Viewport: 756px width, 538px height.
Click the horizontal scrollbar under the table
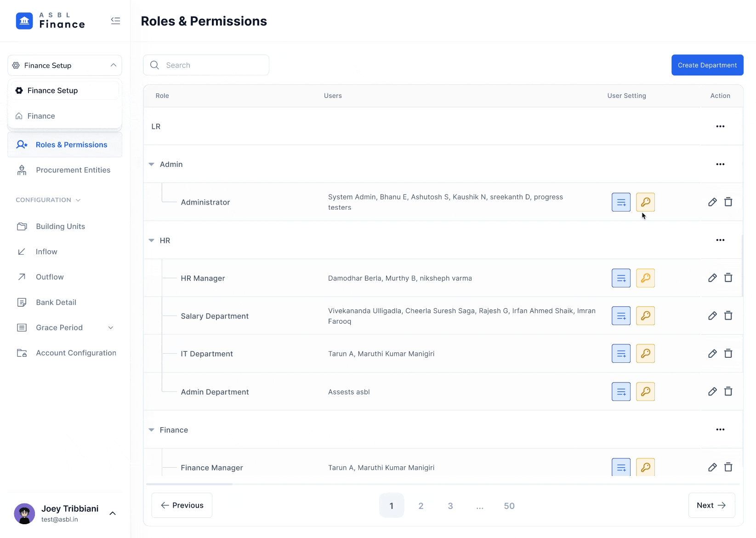[x=189, y=484]
